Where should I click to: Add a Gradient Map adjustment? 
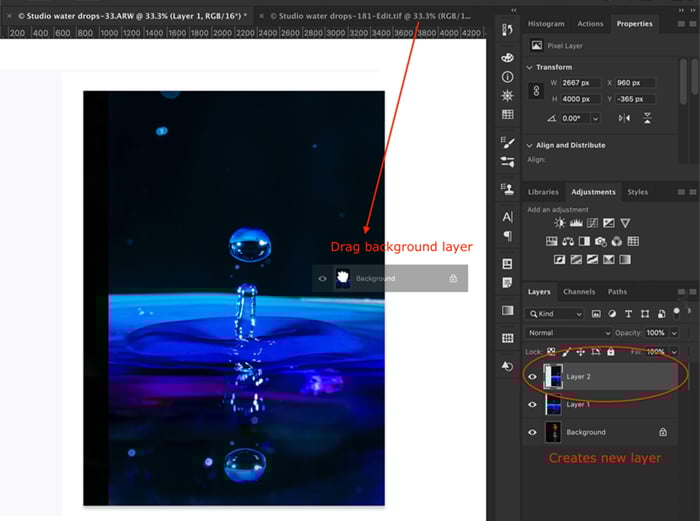[x=625, y=259]
